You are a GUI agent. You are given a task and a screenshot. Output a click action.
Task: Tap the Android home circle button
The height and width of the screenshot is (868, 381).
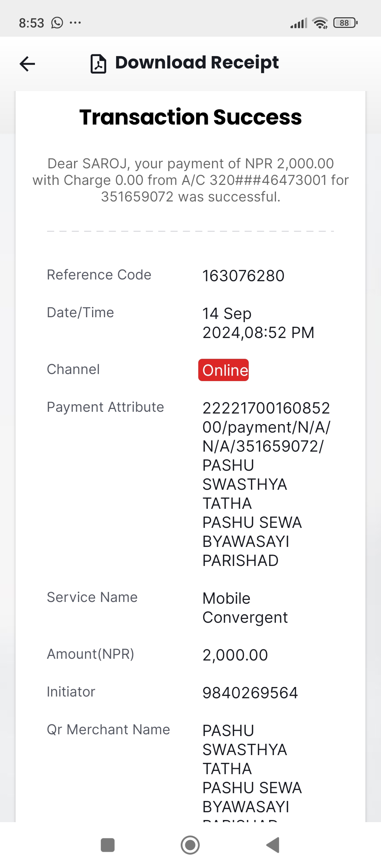pyautogui.click(x=190, y=845)
